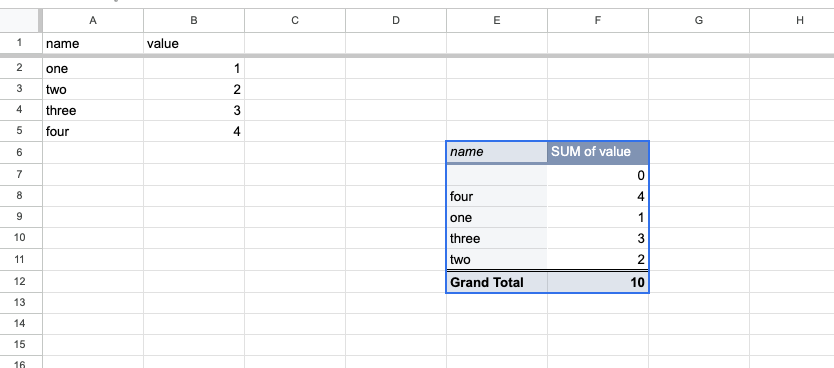Click row 12 header number

click(x=20, y=281)
